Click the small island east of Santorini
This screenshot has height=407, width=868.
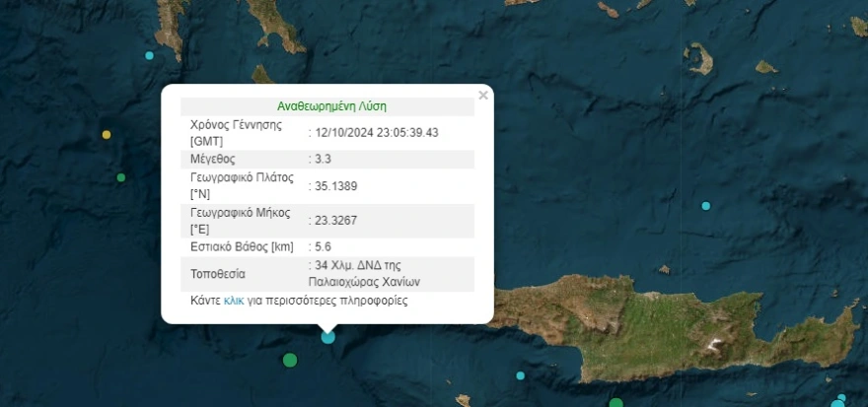tap(765, 67)
